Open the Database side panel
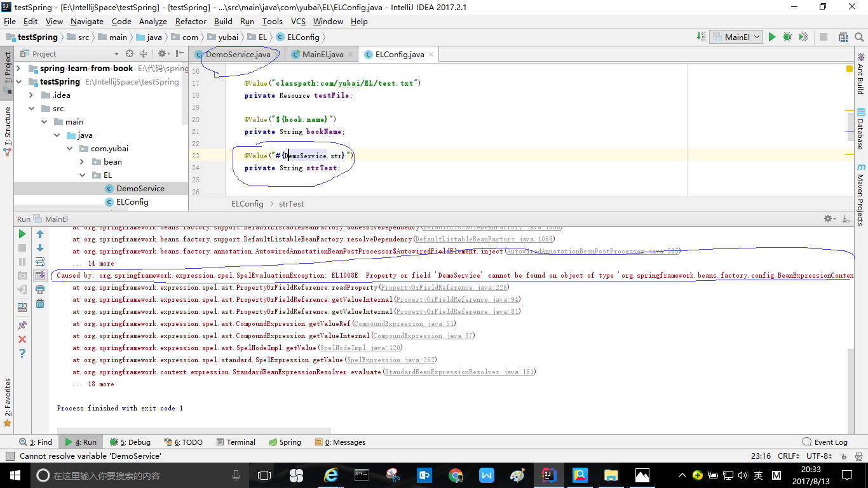 [x=860, y=128]
